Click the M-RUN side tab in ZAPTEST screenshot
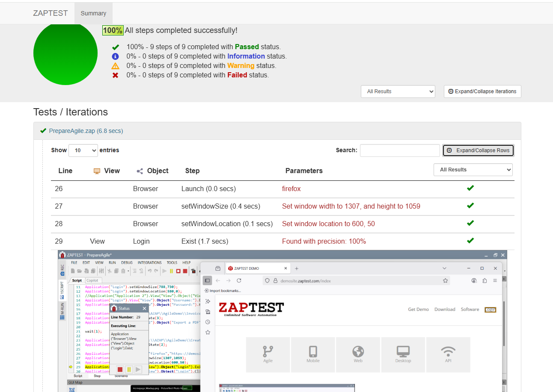The image size is (553, 392). 62,311
